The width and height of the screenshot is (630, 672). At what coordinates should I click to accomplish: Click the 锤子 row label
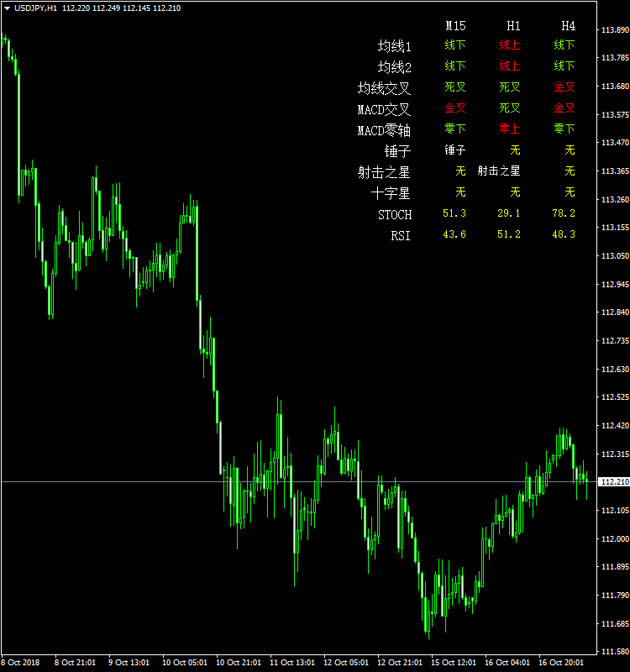click(x=397, y=151)
